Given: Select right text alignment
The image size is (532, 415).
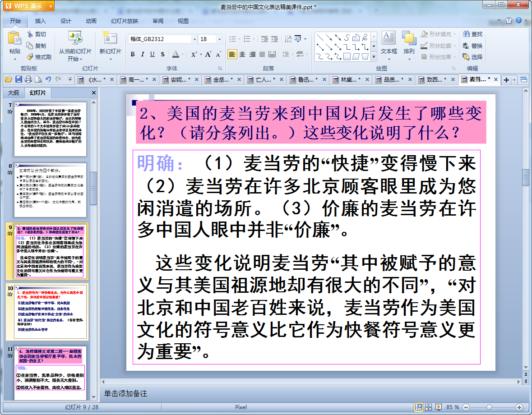Looking at the screenshot, I should [x=252, y=54].
